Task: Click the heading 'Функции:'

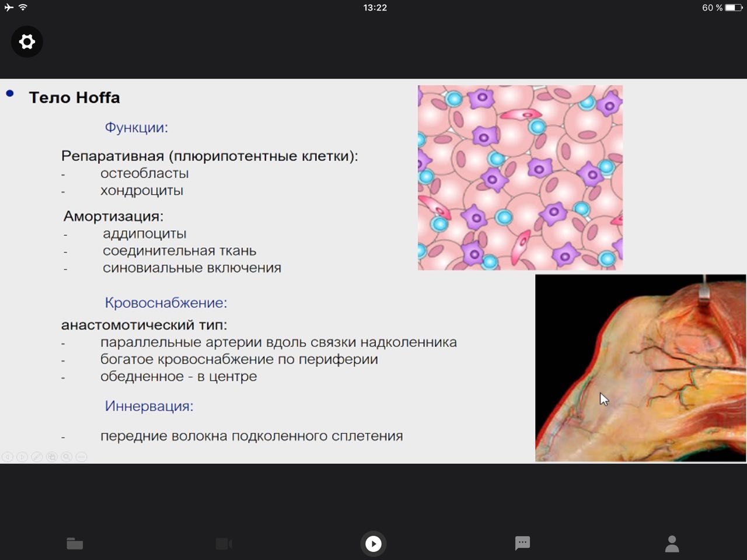Action: pyautogui.click(x=136, y=127)
